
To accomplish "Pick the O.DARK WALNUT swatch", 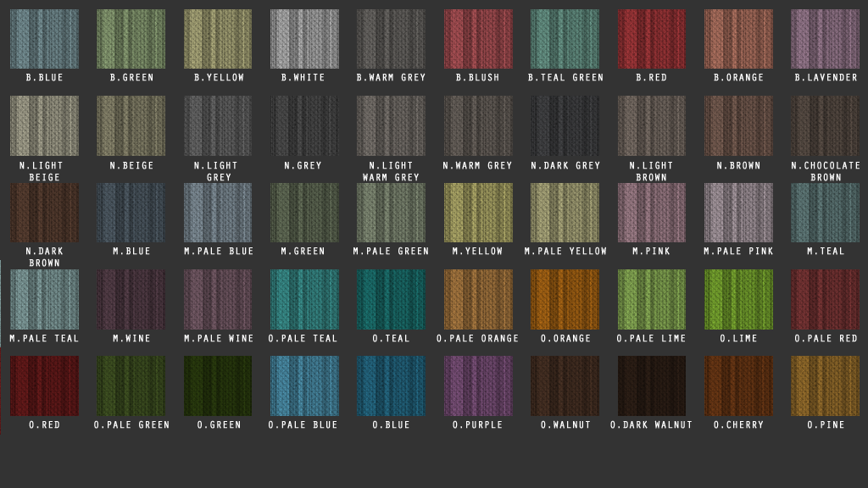I will click(652, 385).
